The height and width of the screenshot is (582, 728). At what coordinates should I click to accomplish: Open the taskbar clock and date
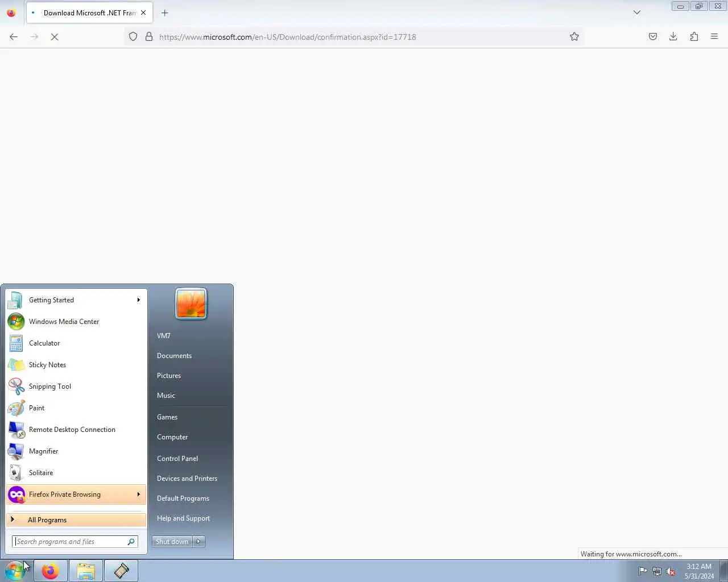click(699, 571)
